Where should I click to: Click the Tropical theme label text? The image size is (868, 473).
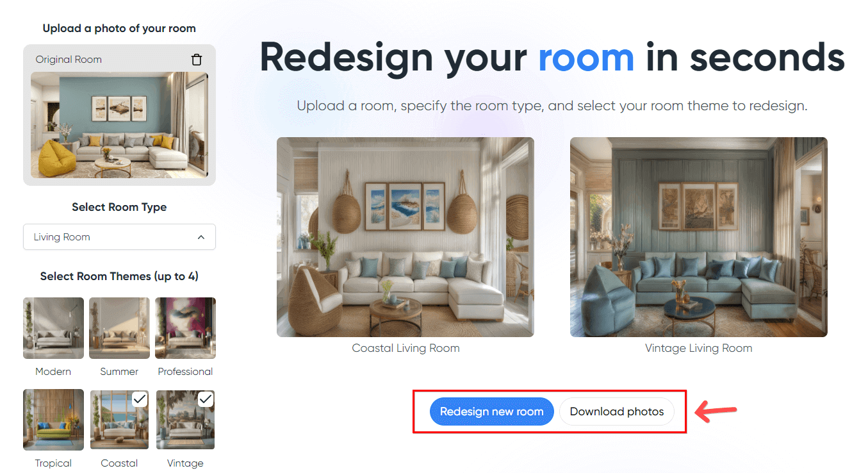point(53,463)
